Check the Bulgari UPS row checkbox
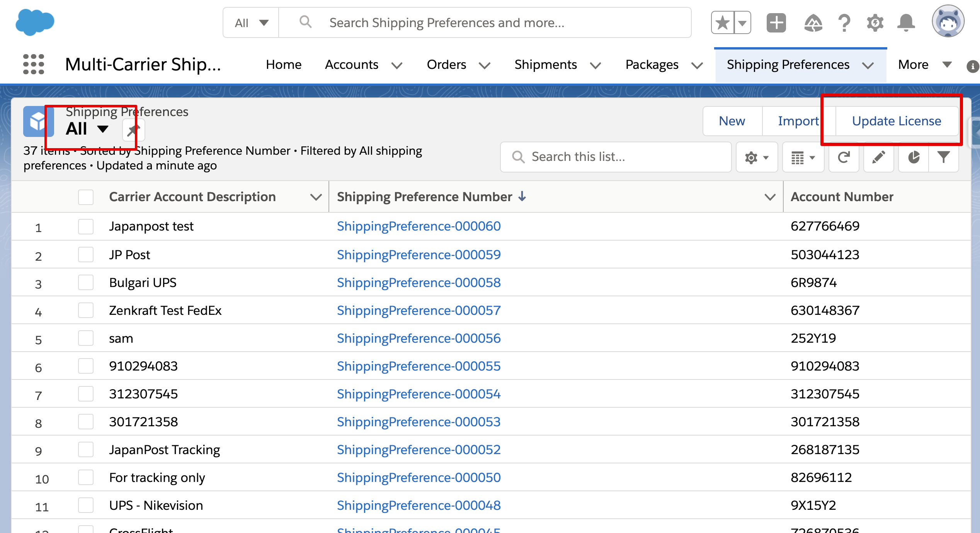 (x=85, y=282)
